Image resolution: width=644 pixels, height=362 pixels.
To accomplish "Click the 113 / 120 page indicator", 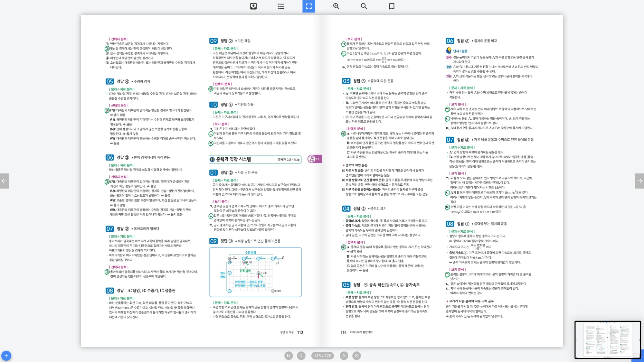I will [x=323, y=356].
